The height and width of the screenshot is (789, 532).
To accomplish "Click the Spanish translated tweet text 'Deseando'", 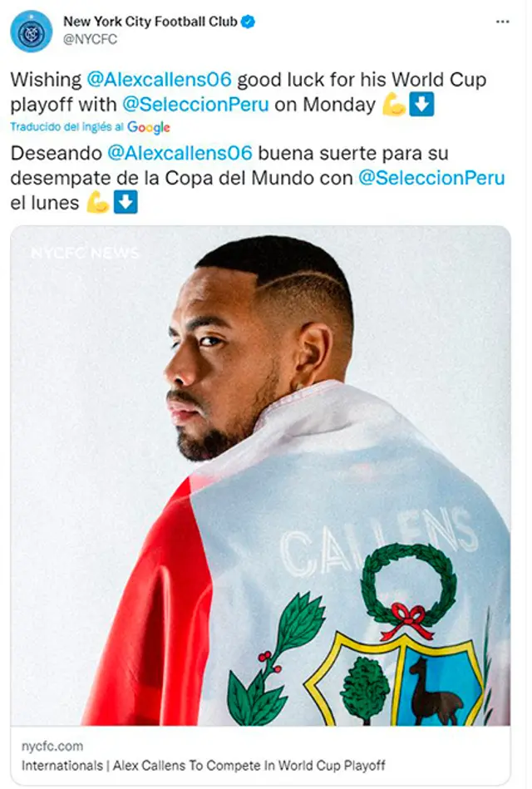I will [56, 153].
